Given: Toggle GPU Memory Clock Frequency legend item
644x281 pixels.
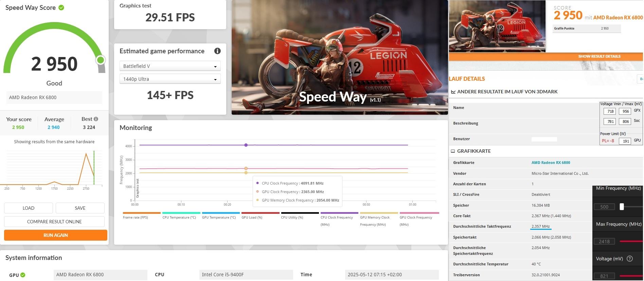Looking at the screenshot, I should pyautogui.click(x=379, y=220).
